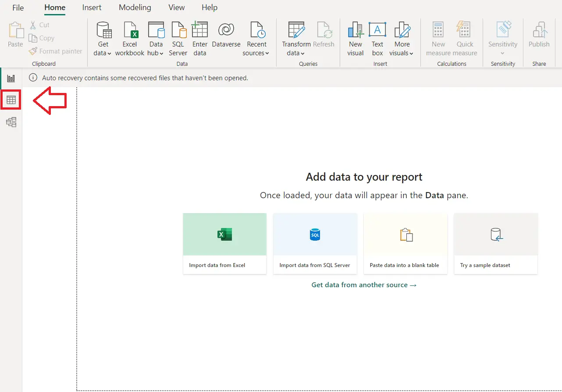Open the Help ribbon tab
Screen dimensions: 562x392
[x=210, y=7]
